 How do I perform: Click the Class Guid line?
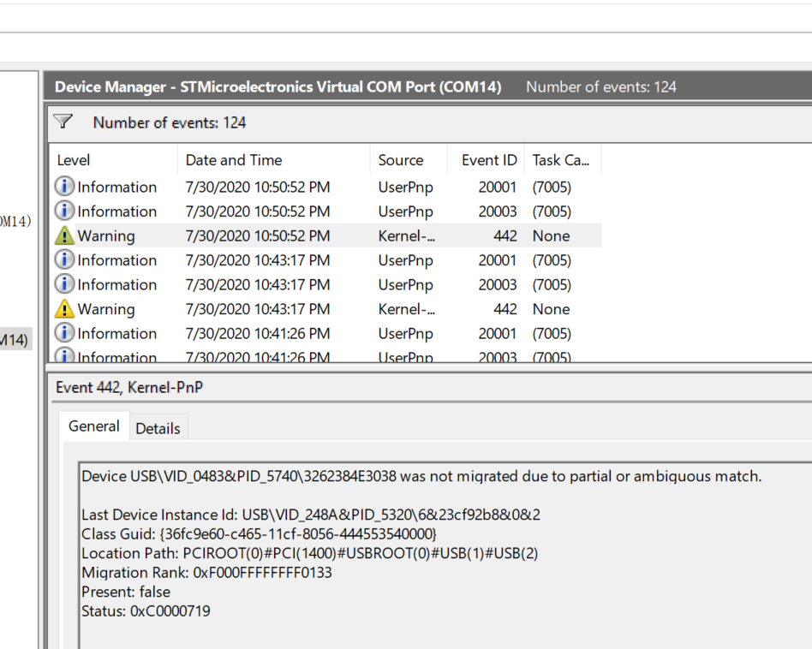(259, 533)
